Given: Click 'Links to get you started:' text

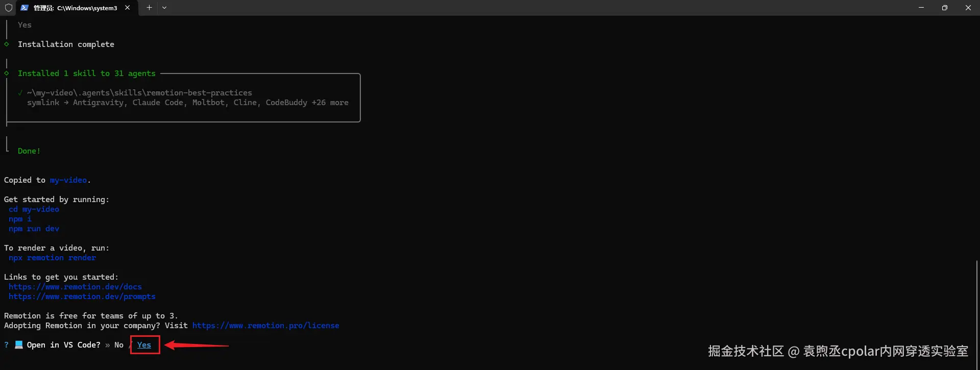Looking at the screenshot, I should (x=61, y=277).
